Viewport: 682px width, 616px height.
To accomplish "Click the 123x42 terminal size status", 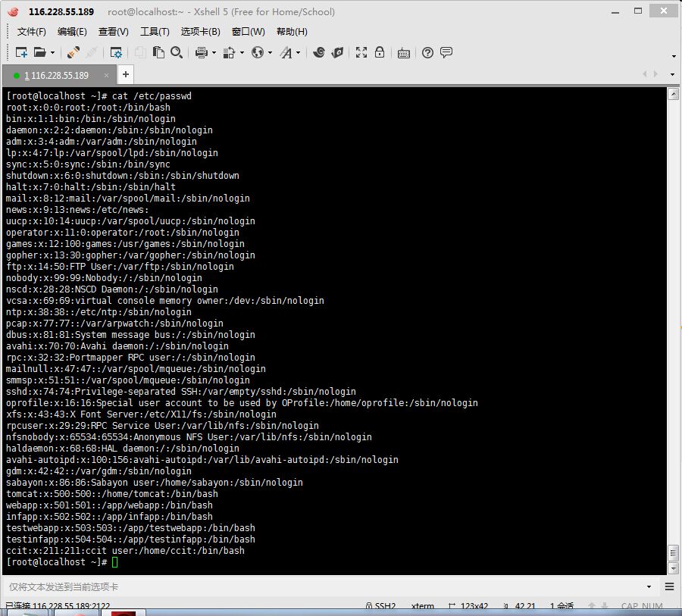I will [468, 605].
